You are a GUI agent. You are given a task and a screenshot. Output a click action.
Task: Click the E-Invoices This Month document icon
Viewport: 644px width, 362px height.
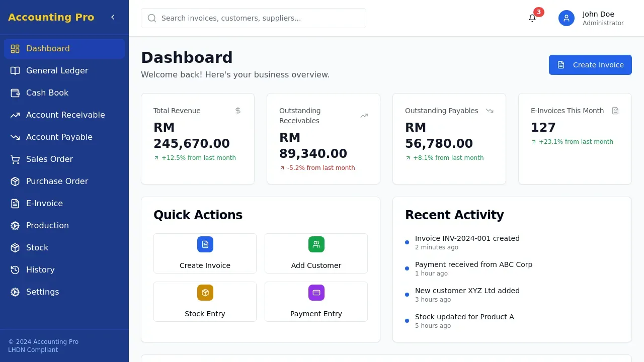click(615, 111)
